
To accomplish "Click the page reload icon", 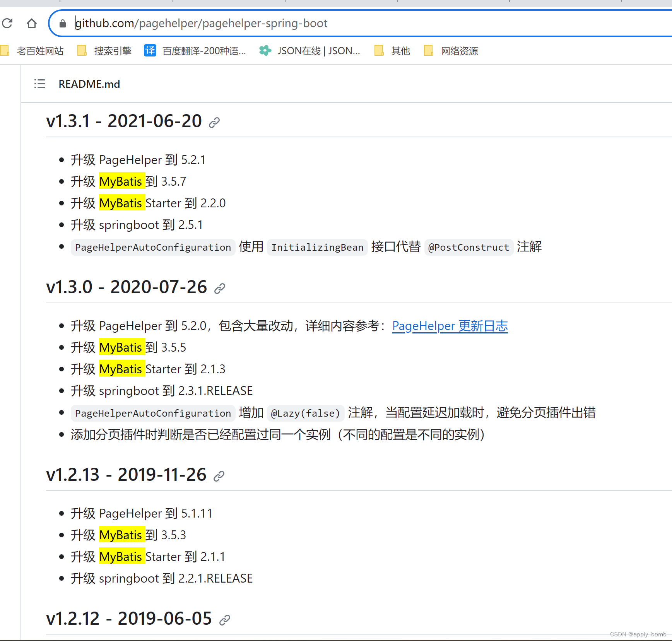I will point(7,23).
